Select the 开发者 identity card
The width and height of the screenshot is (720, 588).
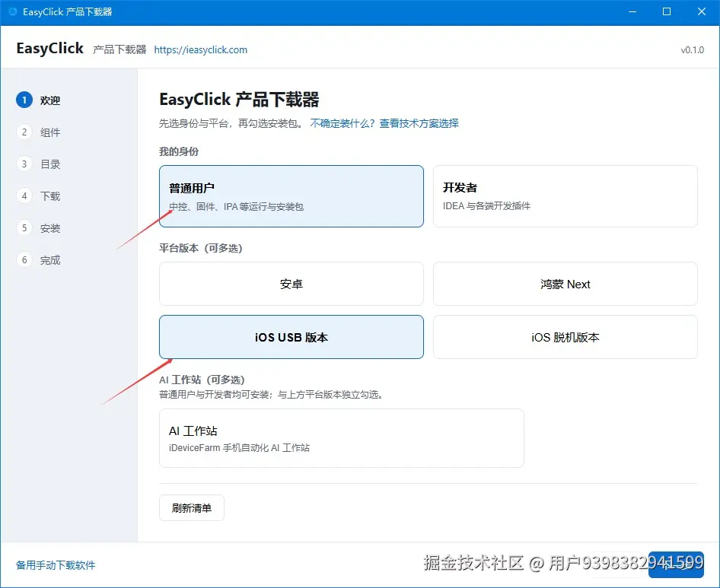coord(565,196)
